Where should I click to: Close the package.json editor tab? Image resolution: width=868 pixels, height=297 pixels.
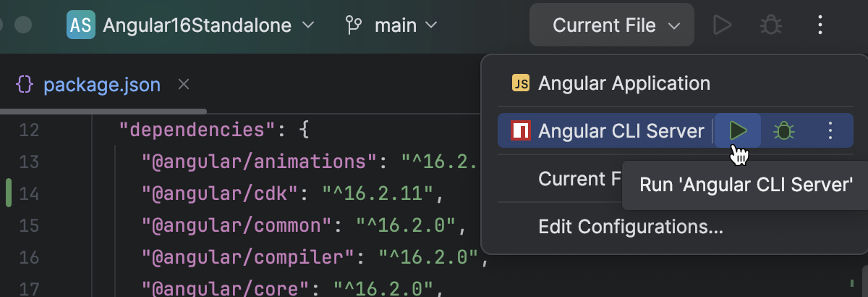click(x=184, y=85)
